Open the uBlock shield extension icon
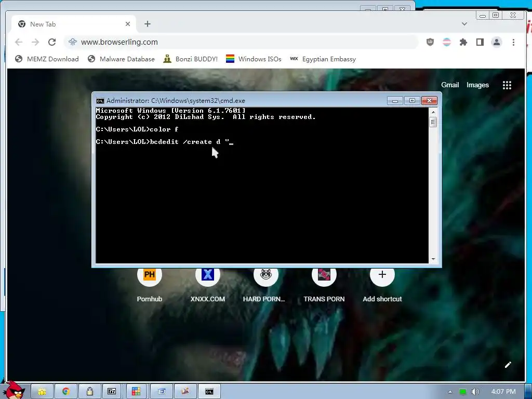532x399 pixels. click(x=430, y=42)
